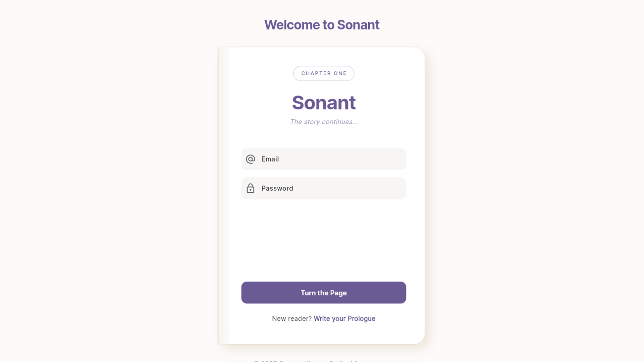Click the lock glyph in the Password row

tap(251, 188)
